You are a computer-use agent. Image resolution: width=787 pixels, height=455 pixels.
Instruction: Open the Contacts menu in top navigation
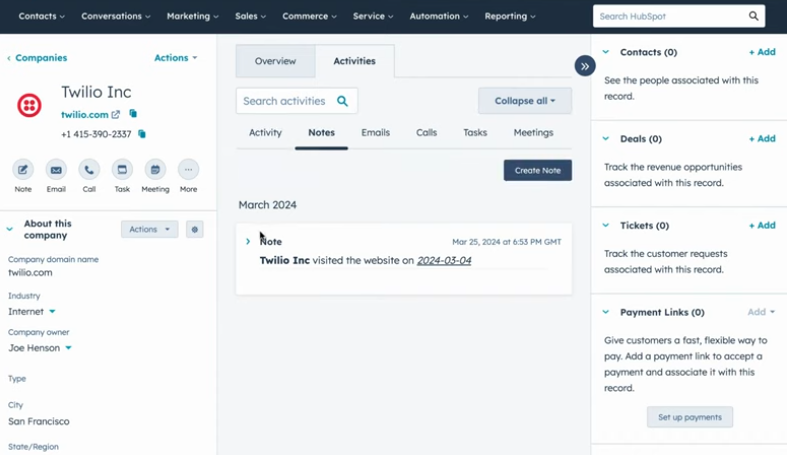[42, 16]
